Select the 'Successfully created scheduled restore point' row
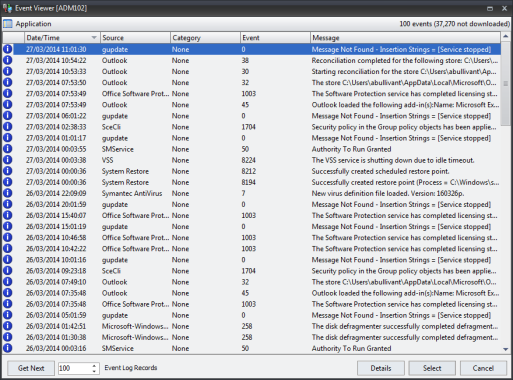513x380 pixels. [x=251, y=171]
